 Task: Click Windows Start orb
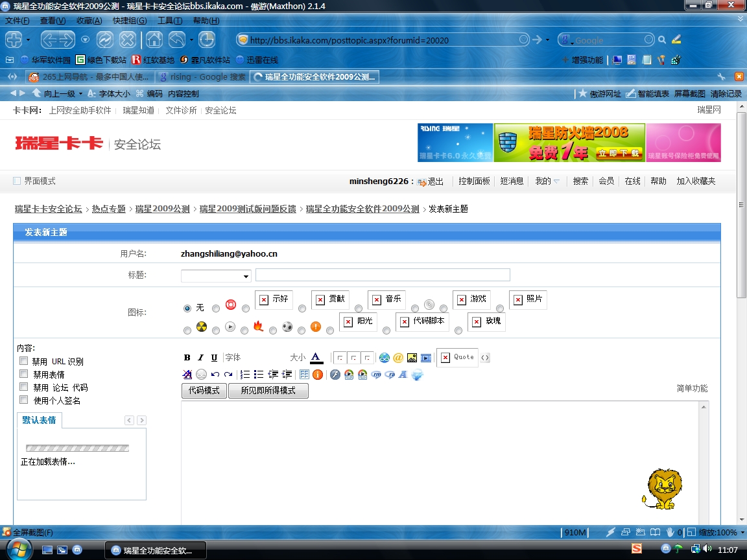click(19, 548)
